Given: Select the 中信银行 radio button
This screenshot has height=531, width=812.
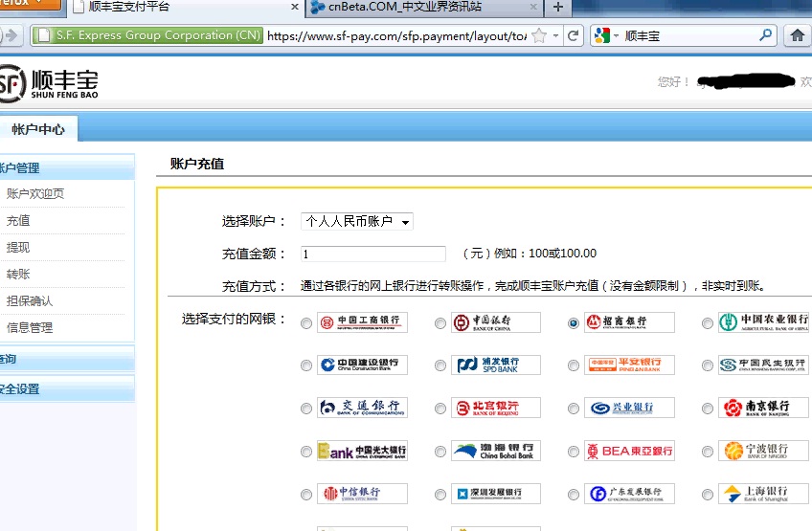Looking at the screenshot, I should [x=306, y=495].
